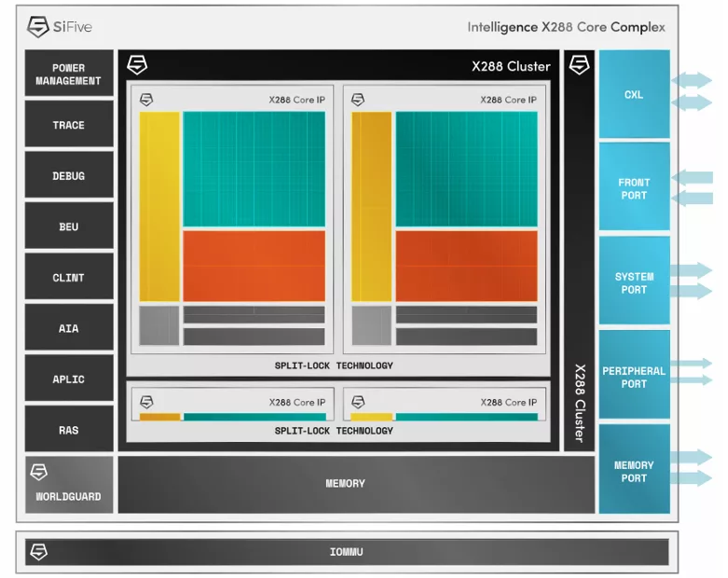Click the Peripheral Port block

pyautogui.click(x=634, y=376)
